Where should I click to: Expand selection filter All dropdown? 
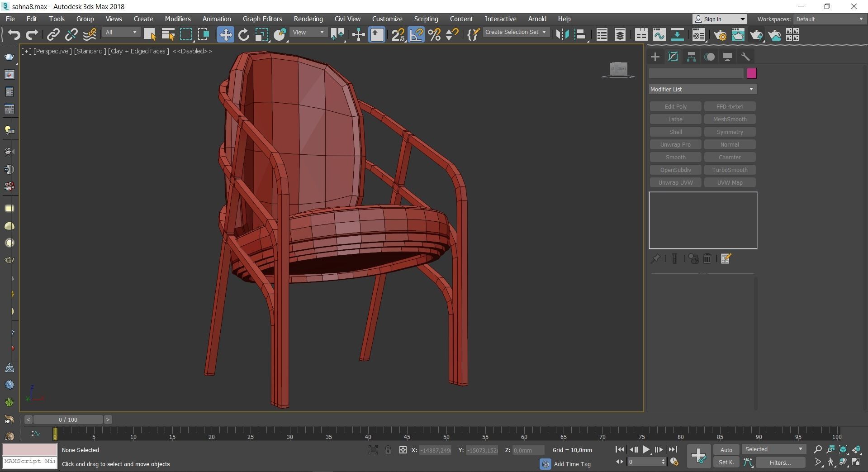pyautogui.click(x=121, y=32)
